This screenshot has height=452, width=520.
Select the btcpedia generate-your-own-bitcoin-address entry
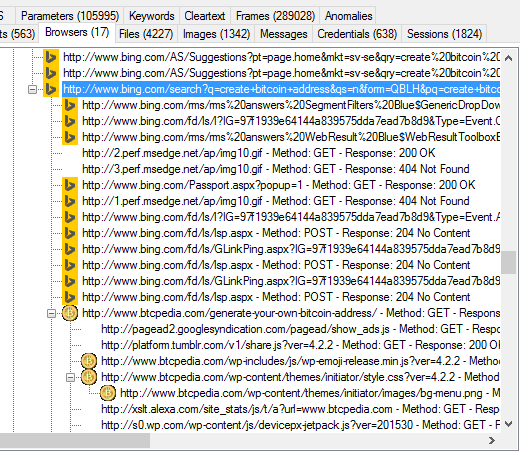pos(291,313)
